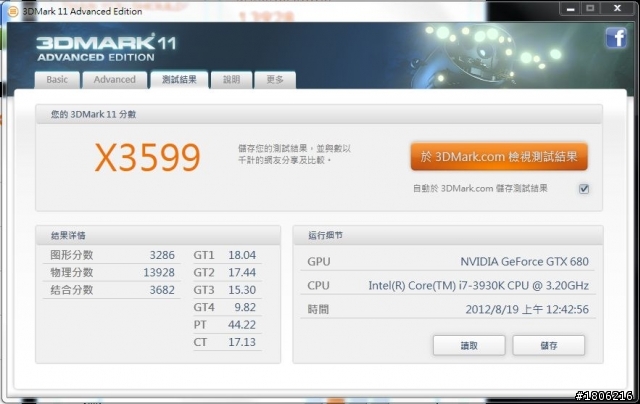Open the 更多 tab
The image size is (640, 404).
click(275, 80)
